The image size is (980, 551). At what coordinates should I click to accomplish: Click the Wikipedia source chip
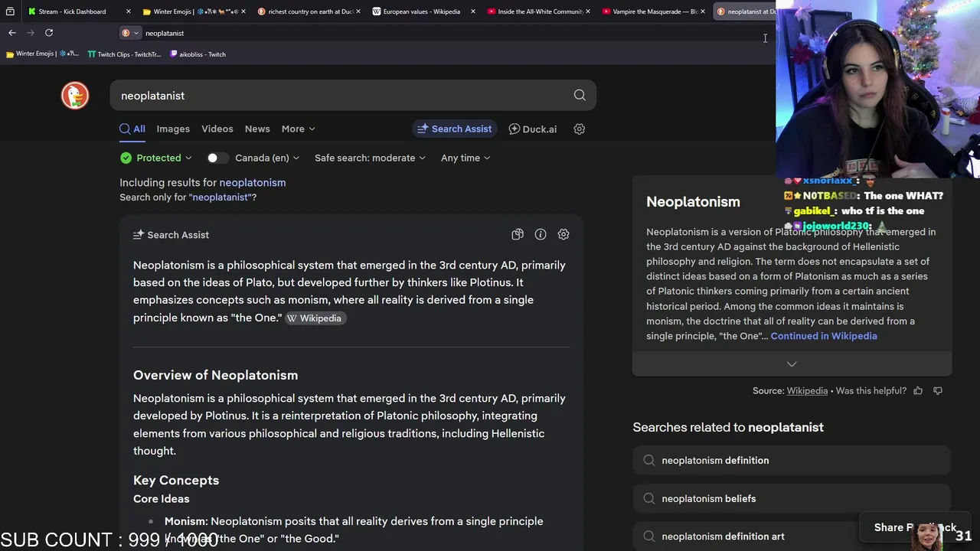[315, 318]
